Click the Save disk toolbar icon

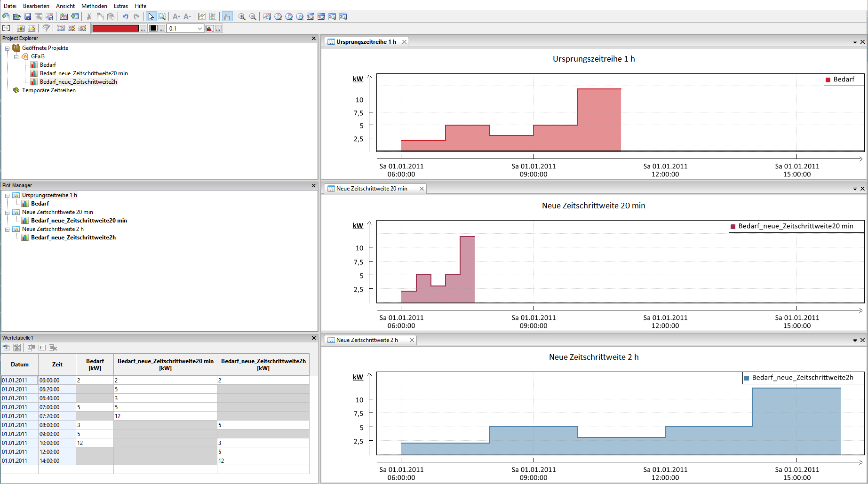(x=28, y=16)
